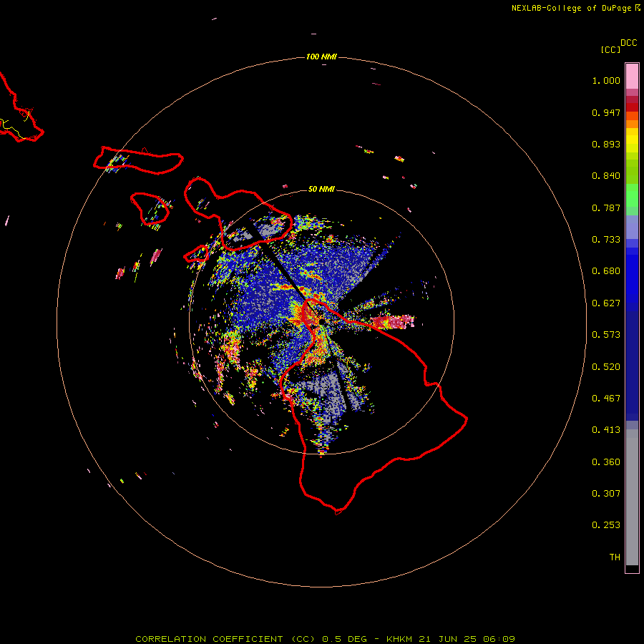The image size is (644, 644).
Task: Click the 0.947 color scale value
Action: click(x=606, y=112)
